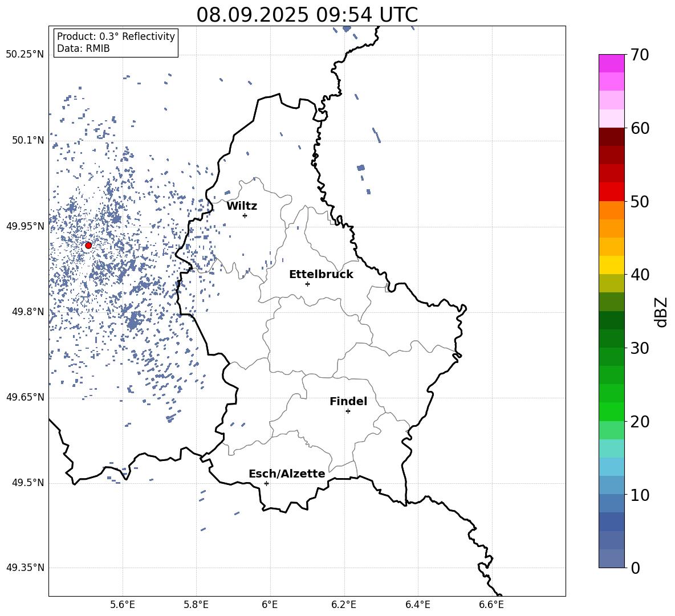Click the 6.2°E longitude label
Viewport: 675px width, 616px height.
point(344,605)
